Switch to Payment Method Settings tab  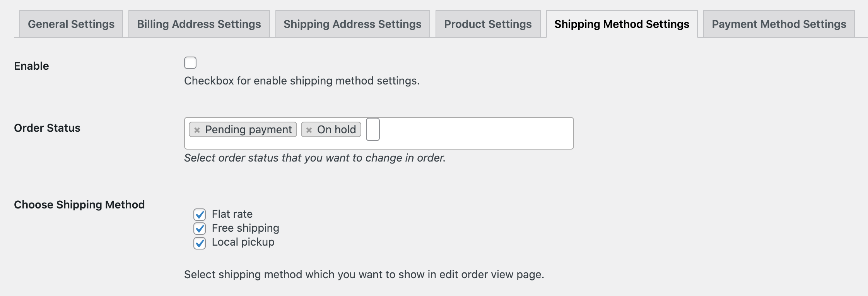coord(779,24)
